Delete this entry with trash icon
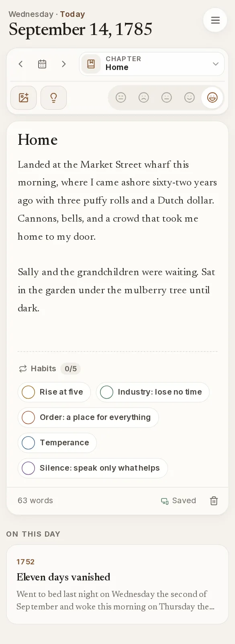This screenshot has height=644, width=235. pyautogui.click(x=214, y=501)
